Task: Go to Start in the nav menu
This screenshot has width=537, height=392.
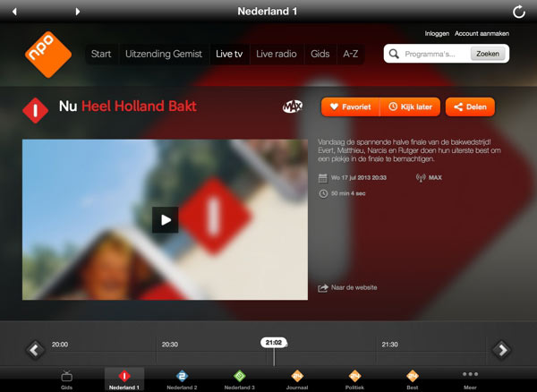Action: pyautogui.click(x=101, y=54)
